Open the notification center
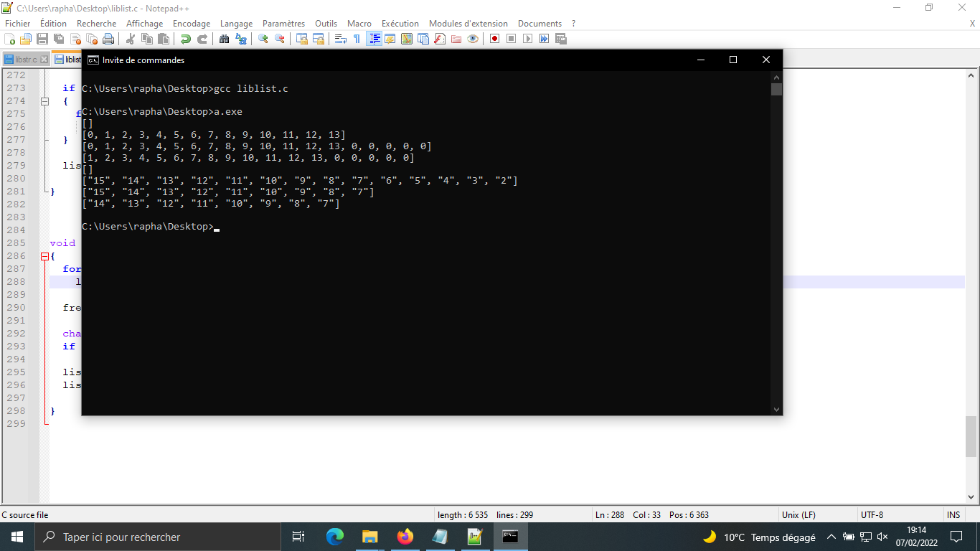The image size is (980, 551). [956, 537]
